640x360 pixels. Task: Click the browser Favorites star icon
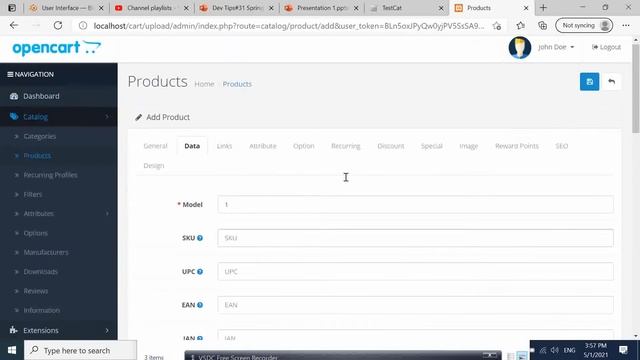520,25
